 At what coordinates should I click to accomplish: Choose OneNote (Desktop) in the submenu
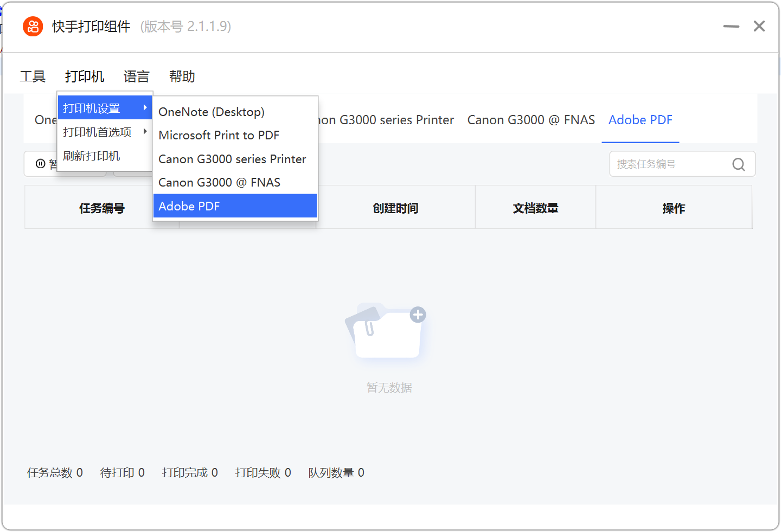(x=212, y=112)
